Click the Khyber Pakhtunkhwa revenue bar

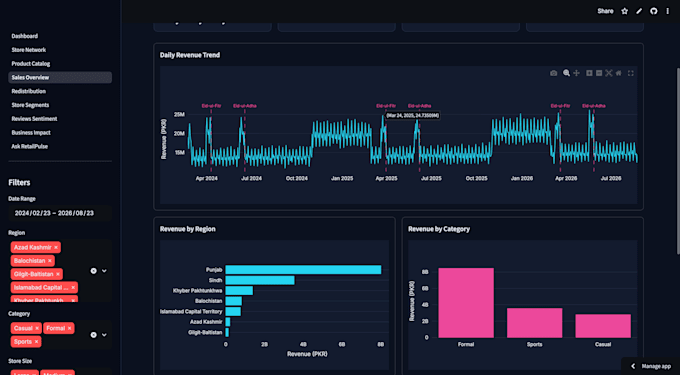click(239, 290)
